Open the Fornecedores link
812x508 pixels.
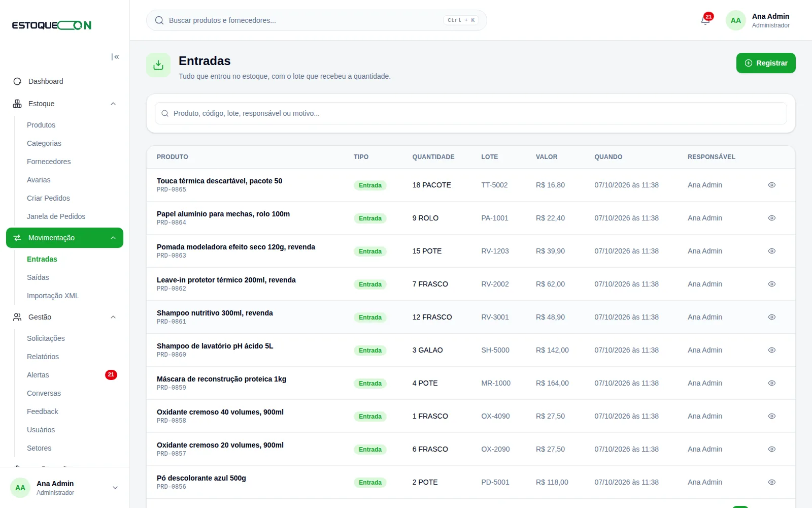(49, 162)
